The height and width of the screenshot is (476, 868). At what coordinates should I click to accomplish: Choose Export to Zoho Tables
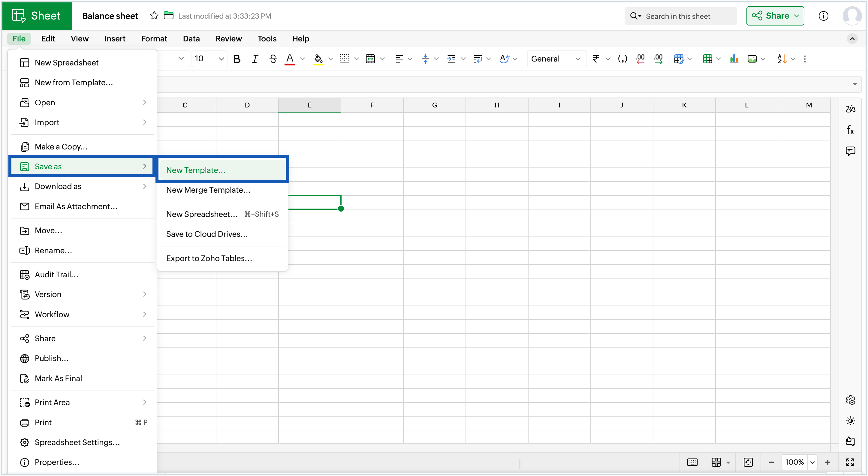click(209, 258)
